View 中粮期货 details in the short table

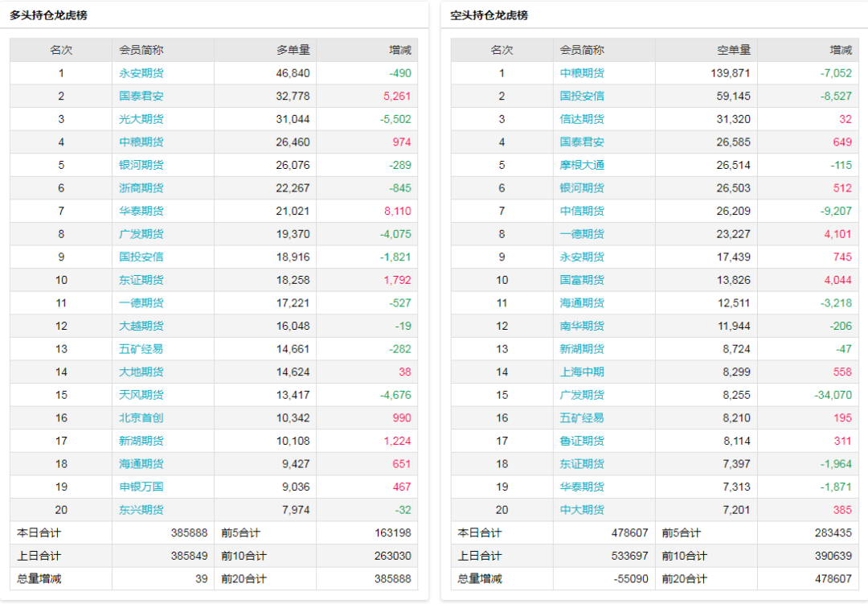(x=583, y=72)
